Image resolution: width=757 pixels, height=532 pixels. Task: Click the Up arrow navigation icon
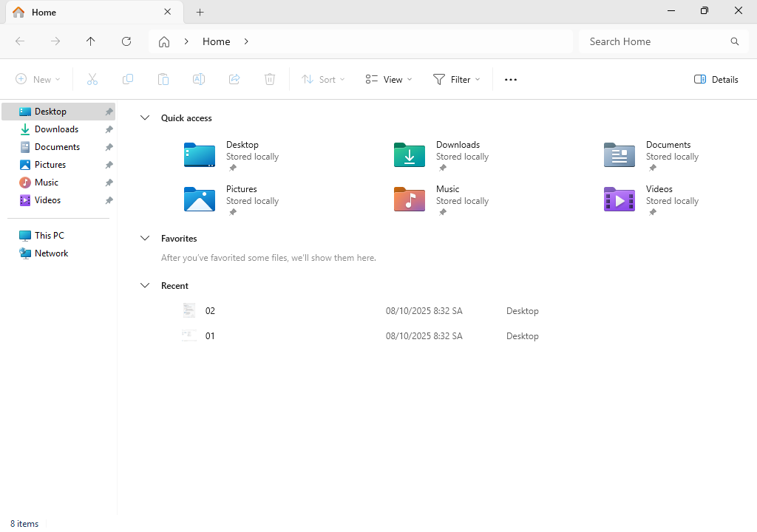[91, 41]
